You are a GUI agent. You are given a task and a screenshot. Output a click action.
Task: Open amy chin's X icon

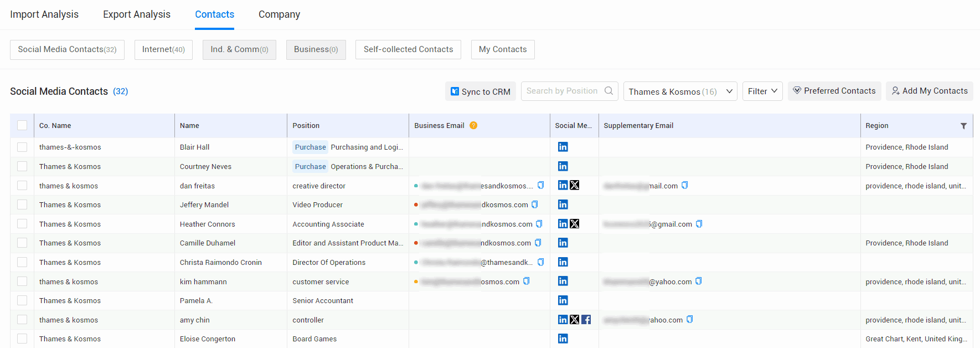(575, 320)
